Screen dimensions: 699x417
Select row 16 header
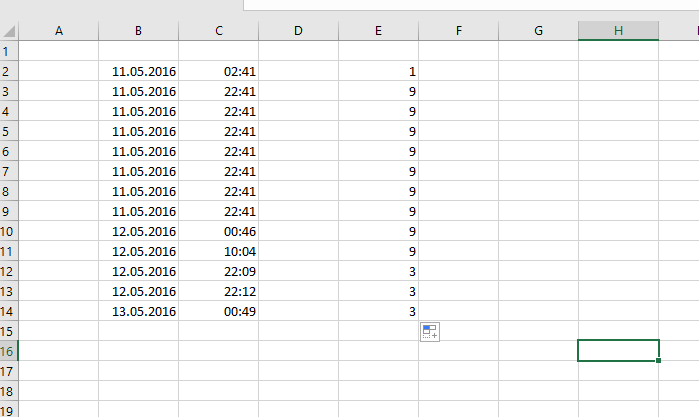(x=9, y=351)
